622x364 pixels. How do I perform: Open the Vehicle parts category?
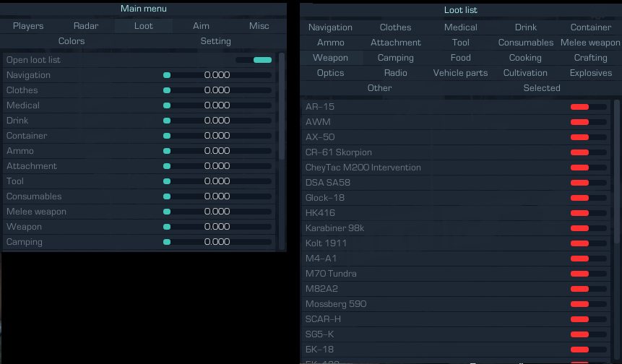point(460,73)
